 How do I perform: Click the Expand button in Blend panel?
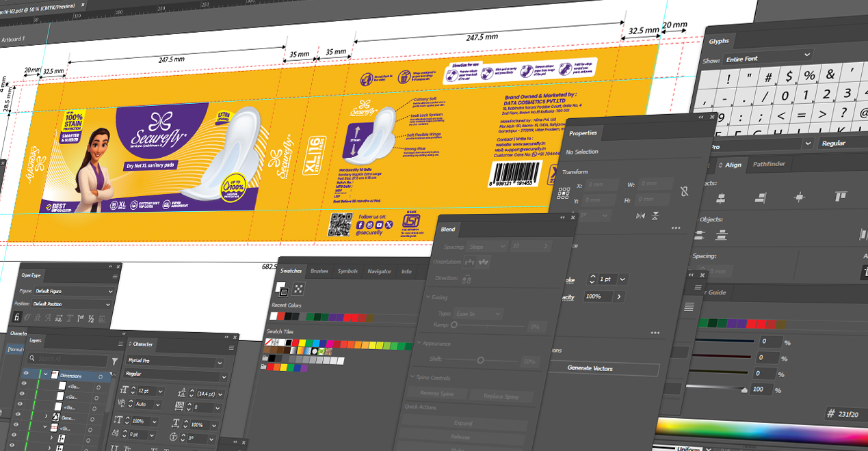point(464,423)
